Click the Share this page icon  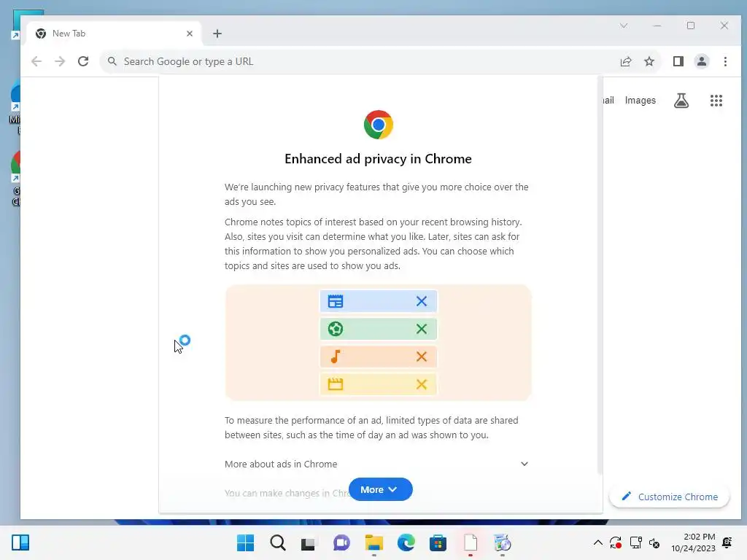[x=625, y=61]
